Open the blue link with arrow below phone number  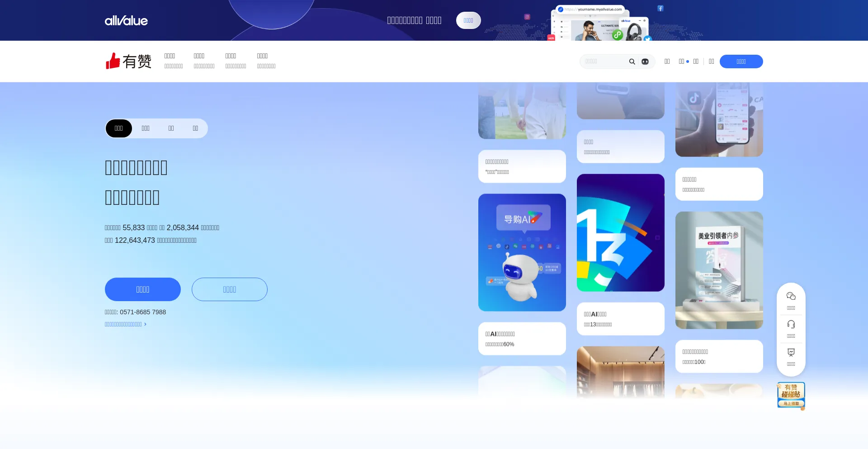click(125, 324)
